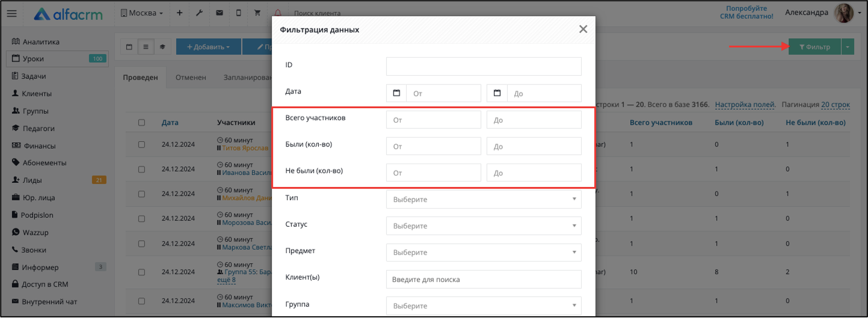Open Клиенты in sidebar

(x=31, y=93)
